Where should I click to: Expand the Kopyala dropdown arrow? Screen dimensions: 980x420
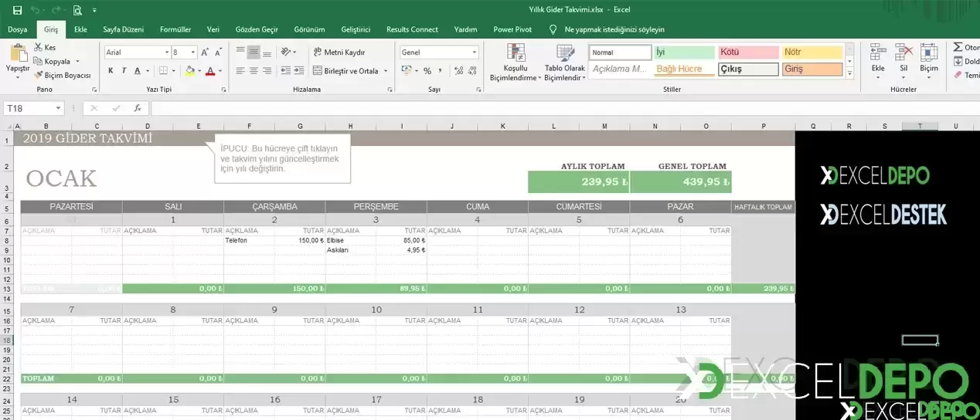(x=76, y=61)
